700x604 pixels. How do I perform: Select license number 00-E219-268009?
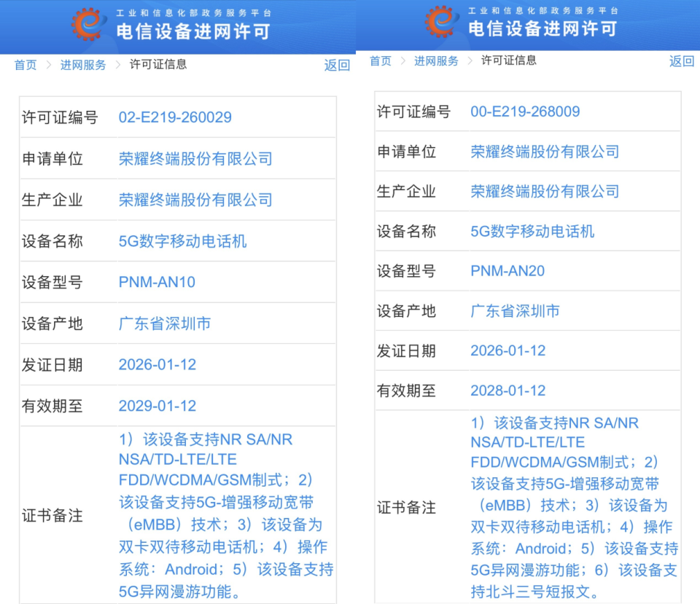coord(525,111)
